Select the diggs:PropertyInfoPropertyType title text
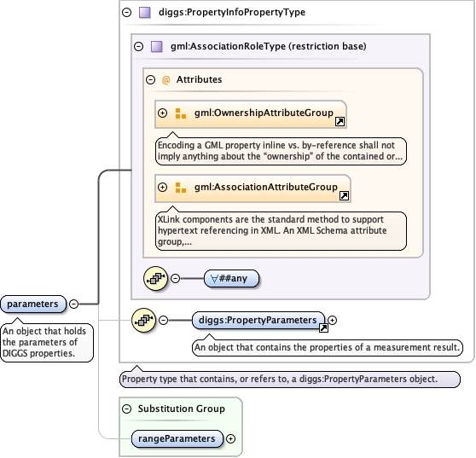476x458 pixels. 232,12
